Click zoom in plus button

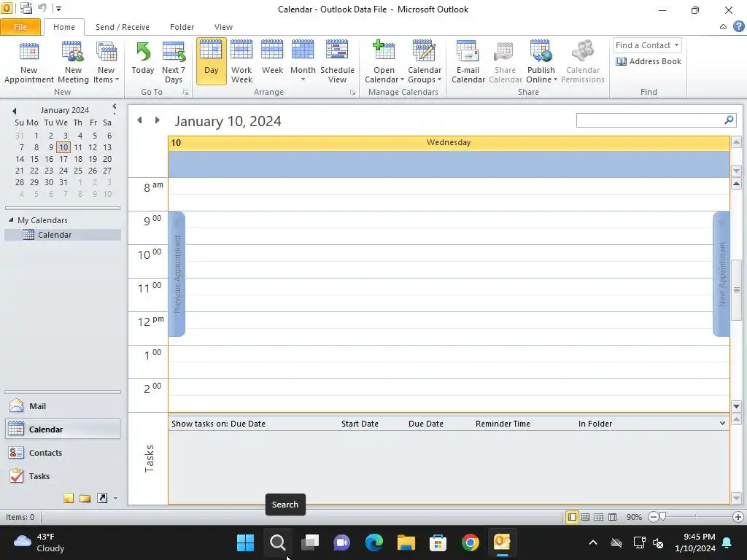coord(738,517)
